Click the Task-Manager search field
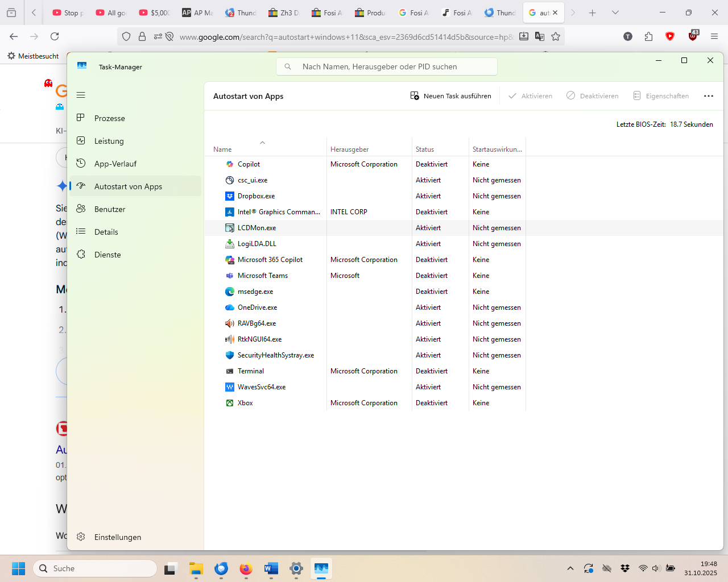 (x=387, y=66)
